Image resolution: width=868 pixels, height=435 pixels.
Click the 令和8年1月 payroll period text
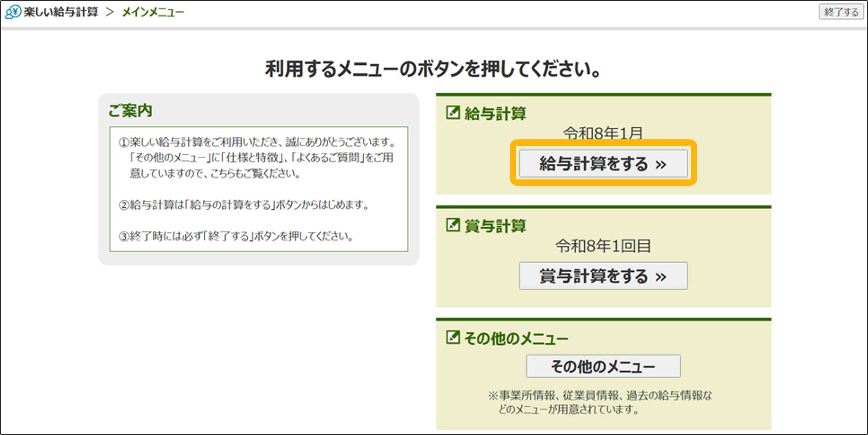[603, 133]
